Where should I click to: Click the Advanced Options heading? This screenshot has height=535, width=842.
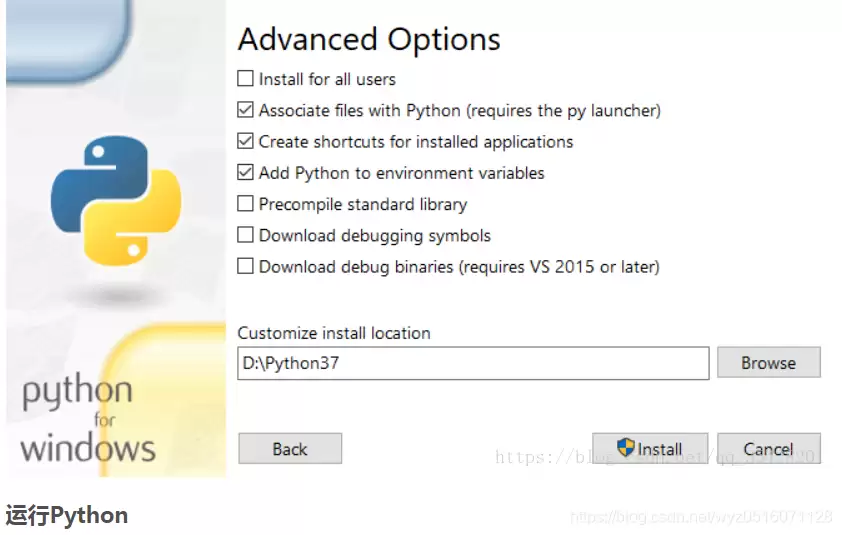pos(369,40)
